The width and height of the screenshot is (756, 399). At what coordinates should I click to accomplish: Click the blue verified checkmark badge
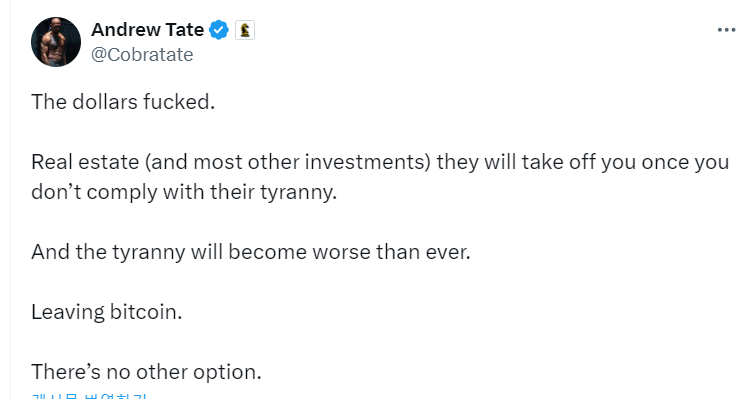(x=219, y=30)
